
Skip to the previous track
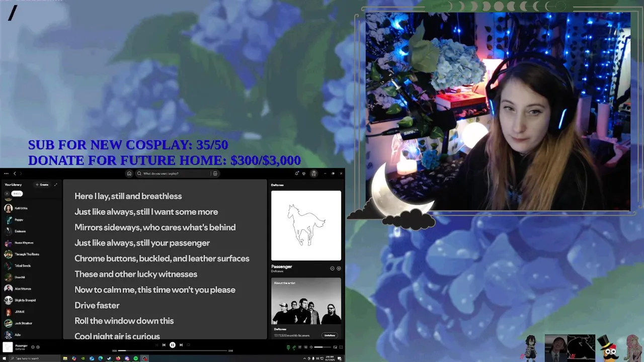(x=164, y=345)
